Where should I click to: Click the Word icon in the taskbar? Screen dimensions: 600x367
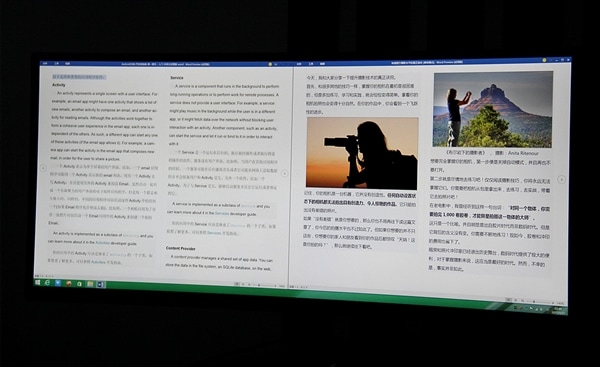pos(101,284)
